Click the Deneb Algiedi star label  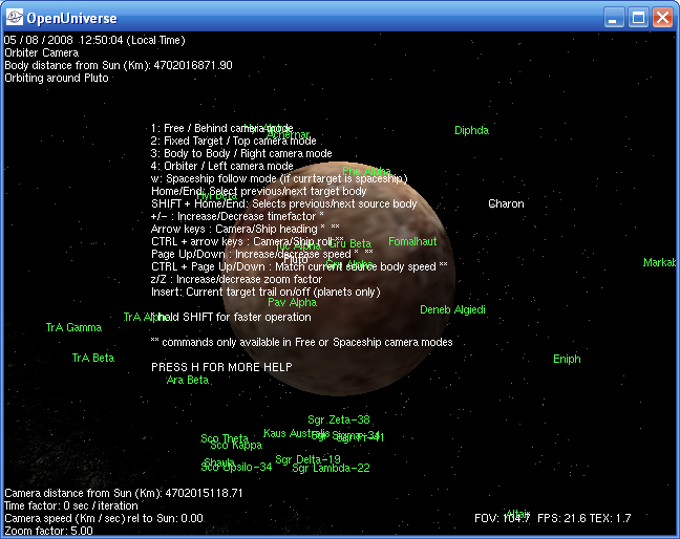pos(453,310)
